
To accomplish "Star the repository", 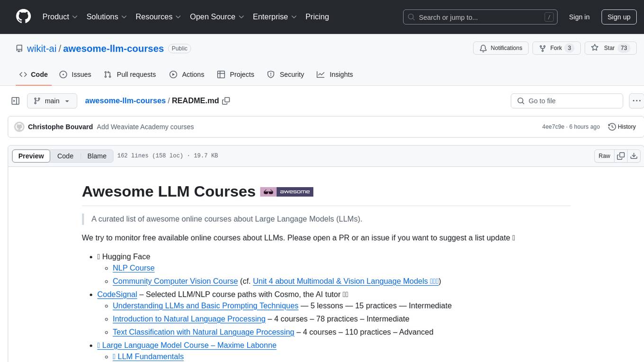I will pos(609,48).
